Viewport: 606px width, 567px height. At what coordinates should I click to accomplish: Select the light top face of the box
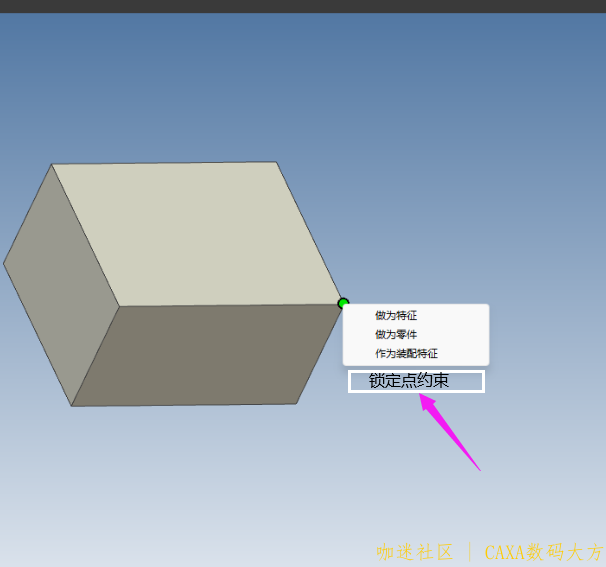click(x=196, y=234)
